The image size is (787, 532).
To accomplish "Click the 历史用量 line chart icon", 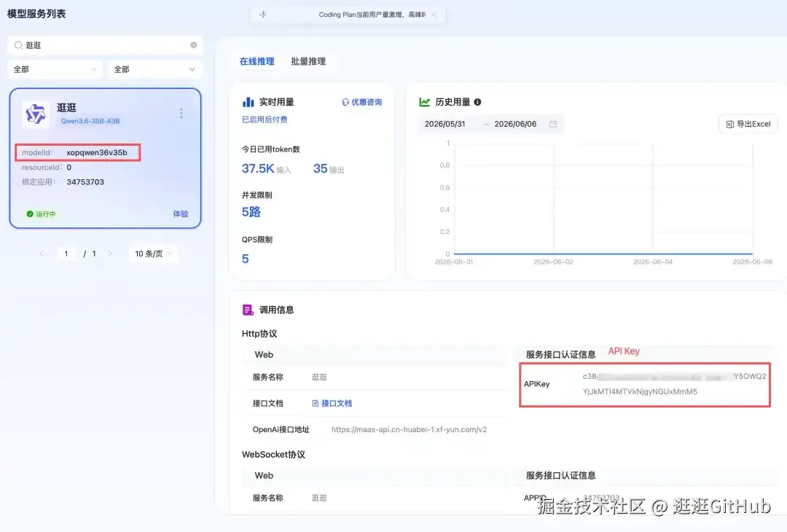I will (x=425, y=102).
